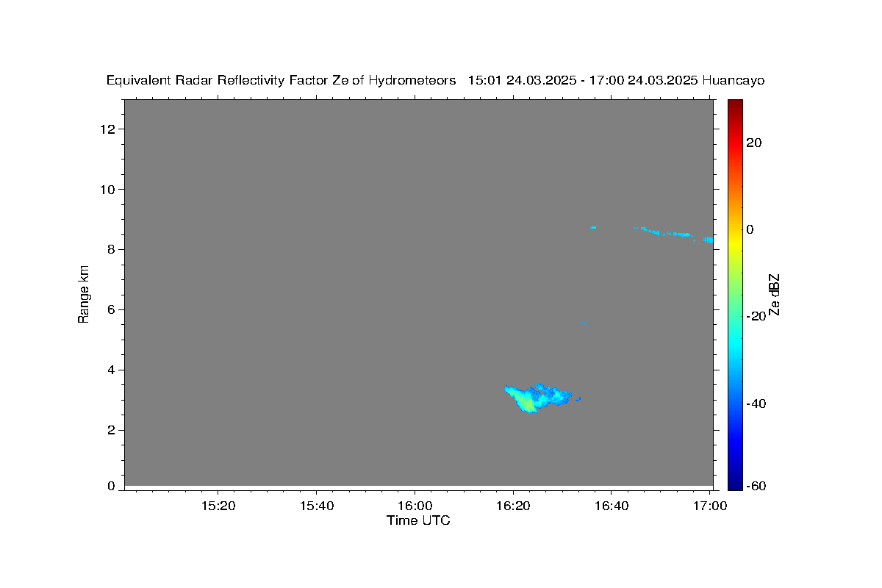Click the 10 km range tick label
882x588 pixels.
[x=110, y=190]
